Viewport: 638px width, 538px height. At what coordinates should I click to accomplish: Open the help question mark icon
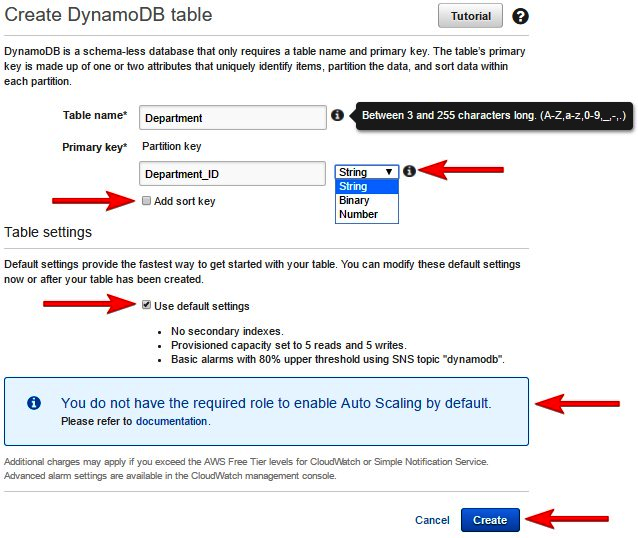[x=520, y=16]
